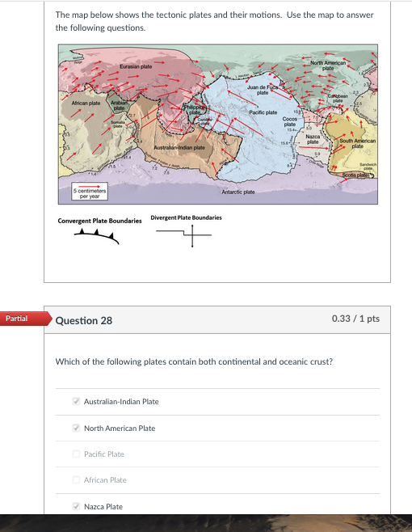Click the map's Australian-Indian plate label
This screenshot has width=412, height=532.
click(x=179, y=148)
